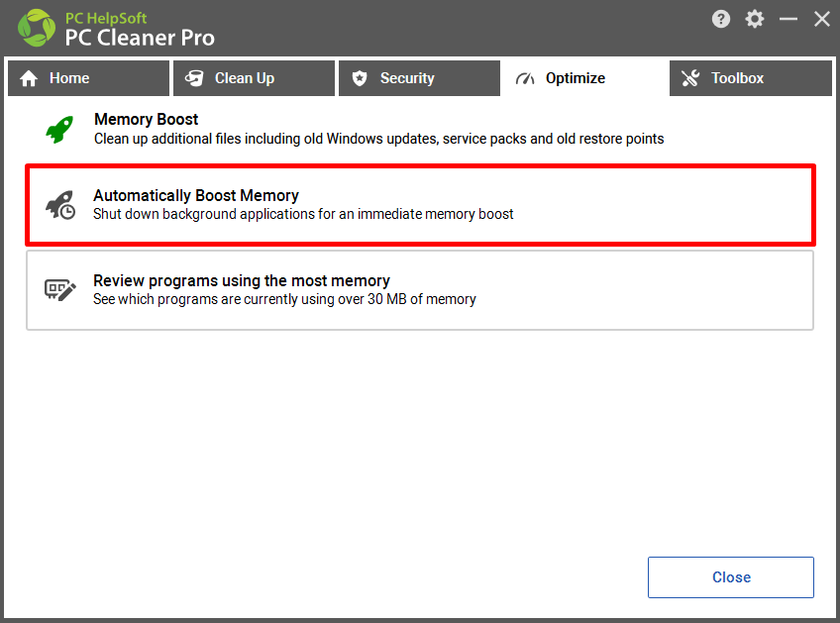Select the Toolbox tab
840x623 pixels.
(751, 78)
